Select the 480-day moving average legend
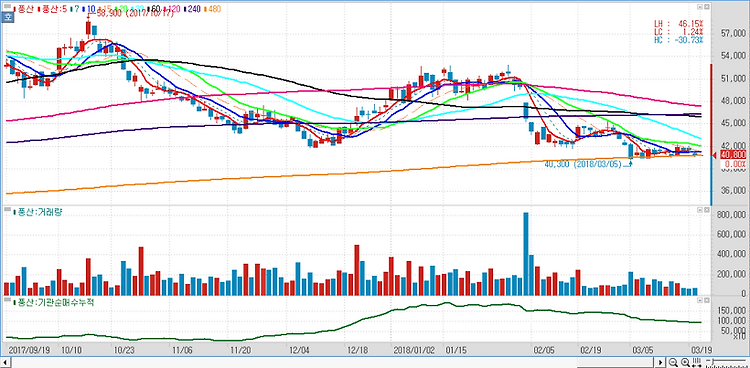 click(213, 9)
